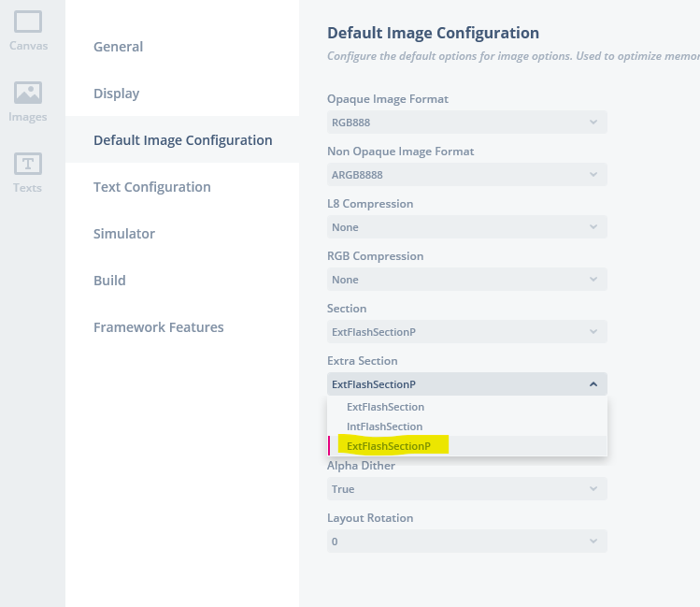Open Build settings

click(x=109, y=281)
